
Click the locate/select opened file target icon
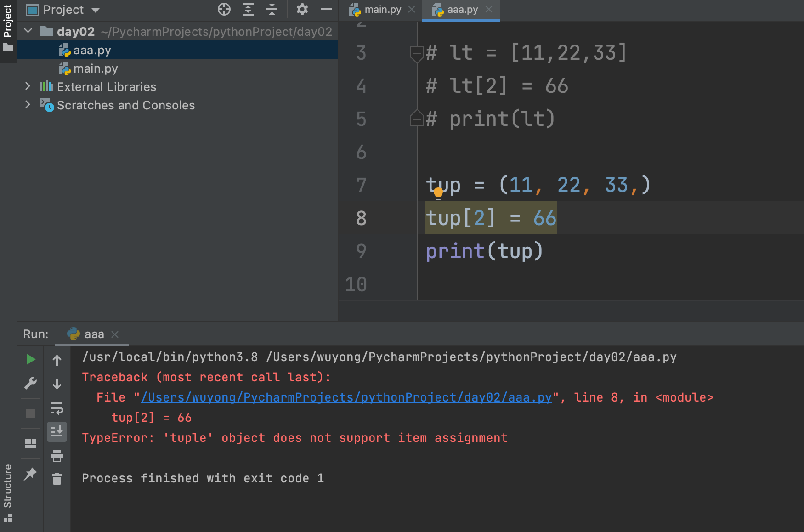pyautogui.click(x=224, y=9)
